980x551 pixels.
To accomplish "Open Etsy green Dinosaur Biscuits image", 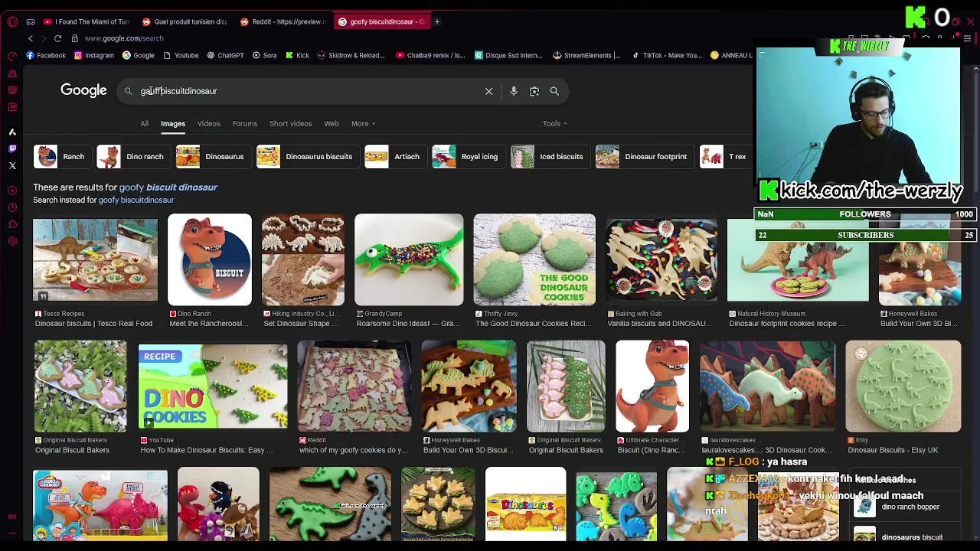I will [x=903, y=386].
